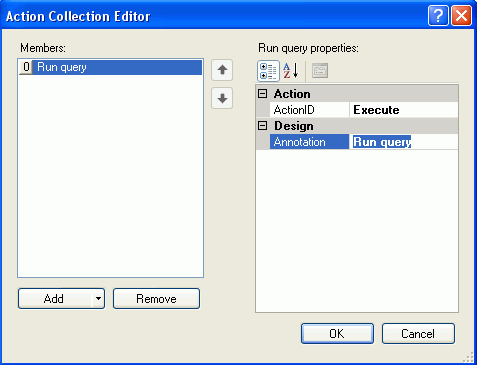Click the Help question mark button
477x365 pixels.
438,15
